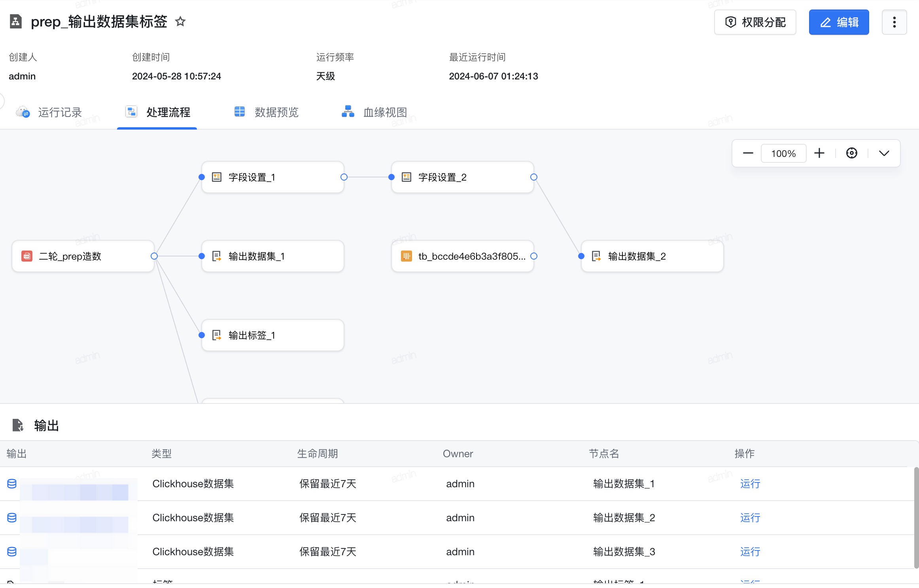Click the 输出 section header icon

[18, 425]
